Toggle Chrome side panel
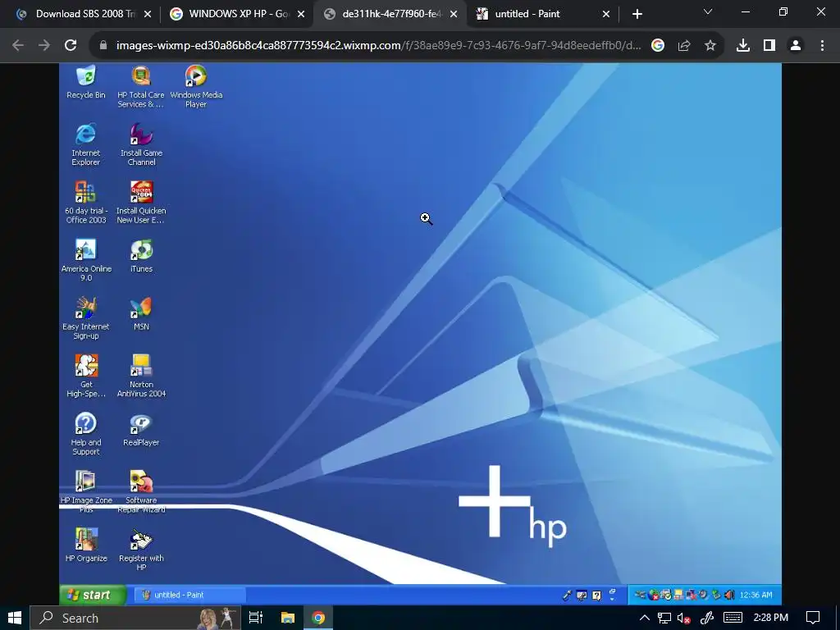The height and width of the screenshot is (630, 840). [769, 46]
